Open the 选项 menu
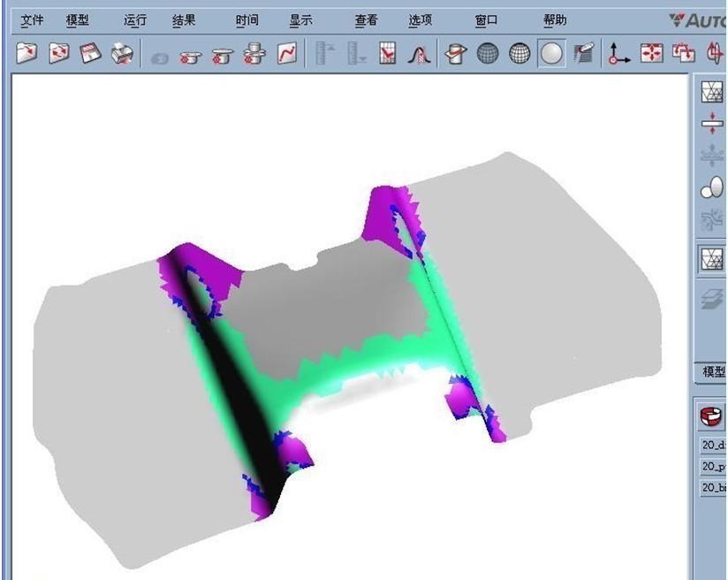 pos(421,20)
